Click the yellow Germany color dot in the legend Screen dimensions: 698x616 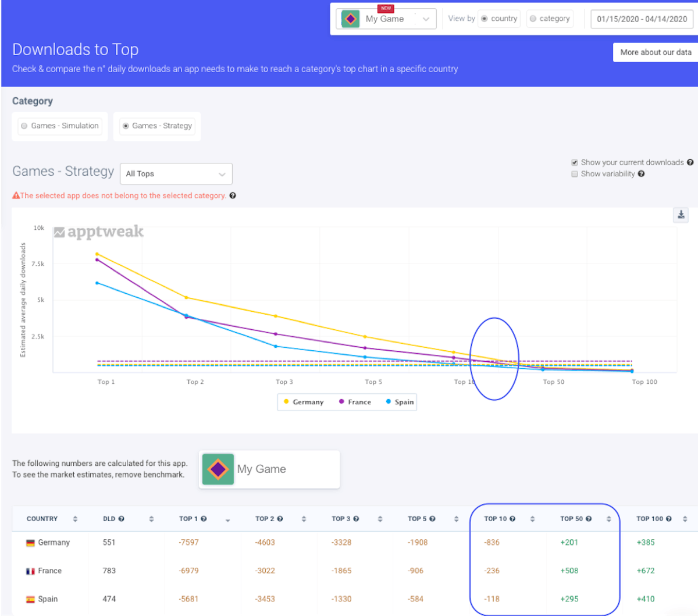point(287,402)
